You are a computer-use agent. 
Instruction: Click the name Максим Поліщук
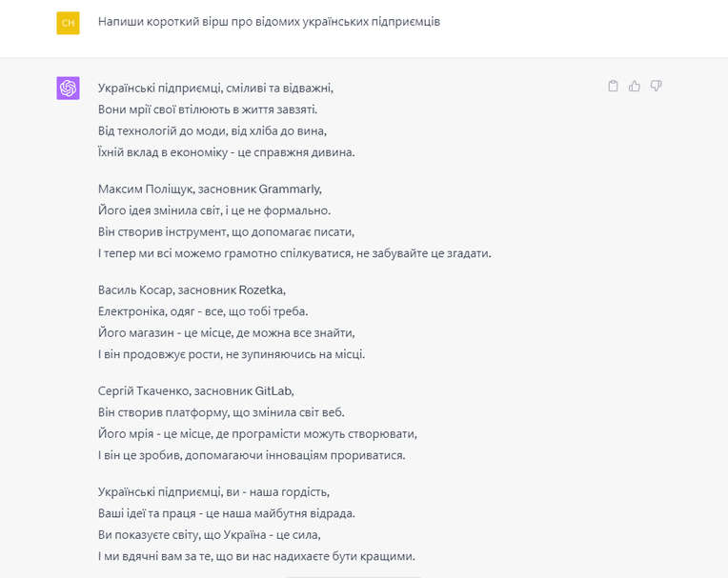[144, 189]
